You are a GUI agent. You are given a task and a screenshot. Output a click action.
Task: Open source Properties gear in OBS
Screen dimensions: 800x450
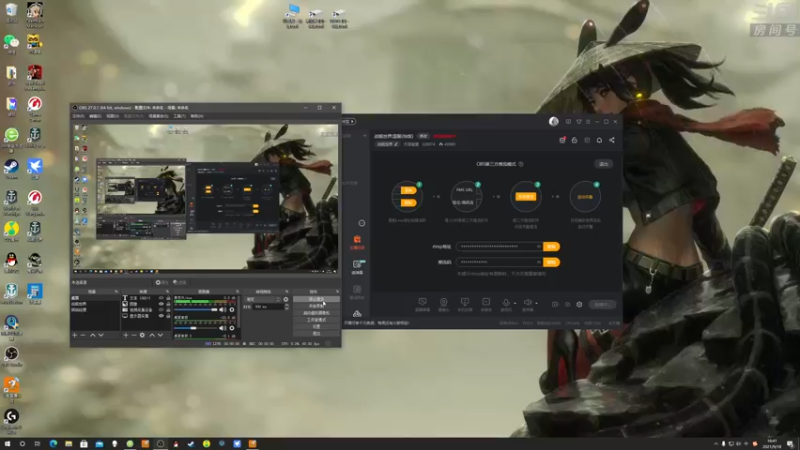(161, 282)
